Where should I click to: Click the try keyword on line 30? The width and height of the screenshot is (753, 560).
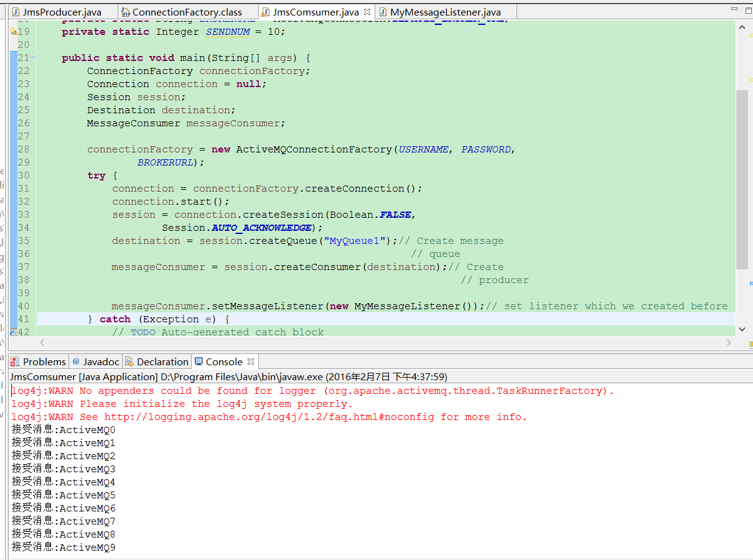click(96, 176)
